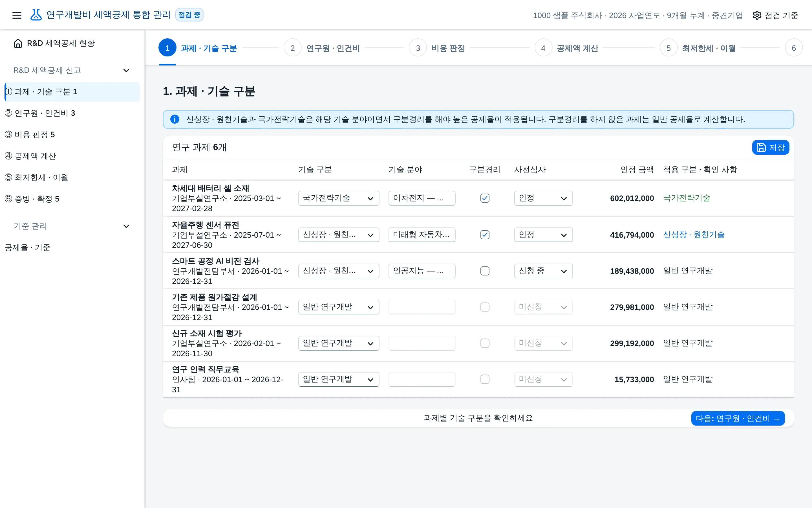Open 기술 구분 dropdown for 연구 인력 직무교육
The image size is (812, 508).
pyautogui.click(x=339, y=379)
